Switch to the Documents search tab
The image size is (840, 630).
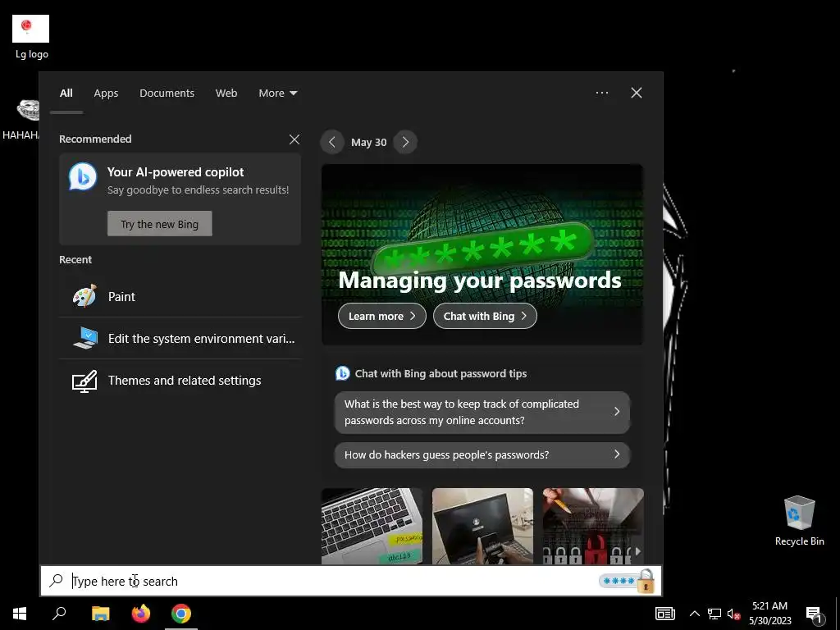(167, 94)
